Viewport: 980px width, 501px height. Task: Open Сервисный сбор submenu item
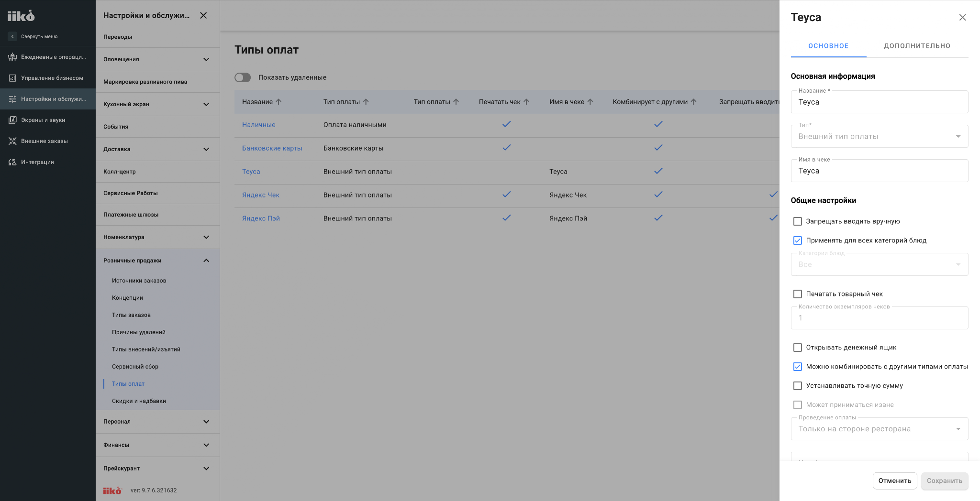(x=135, y=367)
